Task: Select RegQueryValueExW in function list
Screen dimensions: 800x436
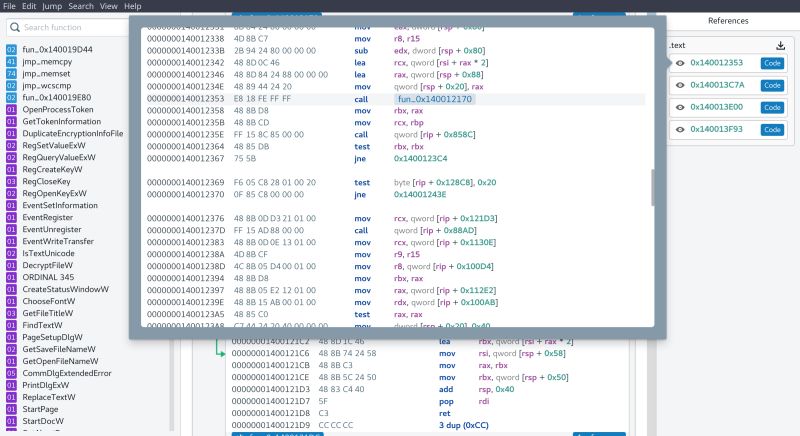Action: pyautogui.click(x=59, y=158)
